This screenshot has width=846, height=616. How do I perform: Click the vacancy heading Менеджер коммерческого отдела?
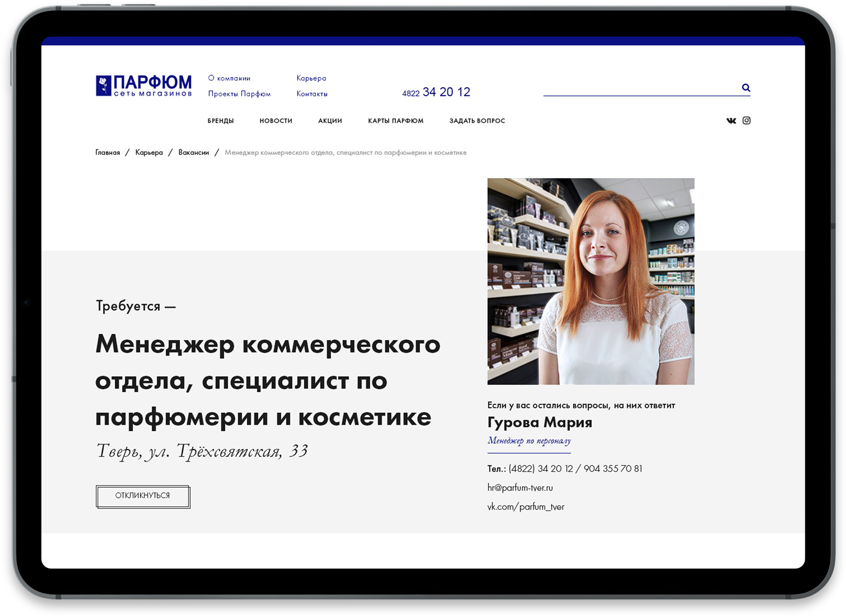tap(267, 380)
